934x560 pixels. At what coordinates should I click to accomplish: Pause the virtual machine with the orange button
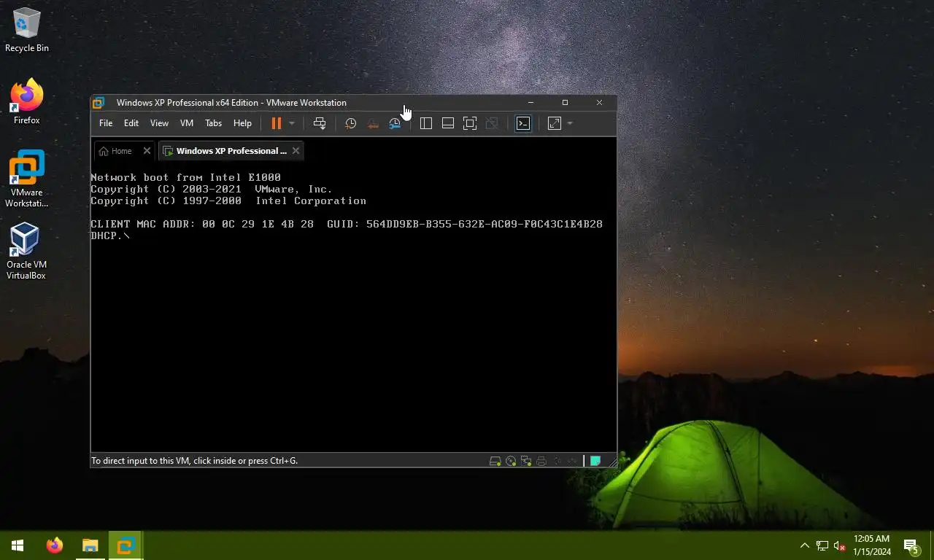pyautogui.click(x=277, y=123)
